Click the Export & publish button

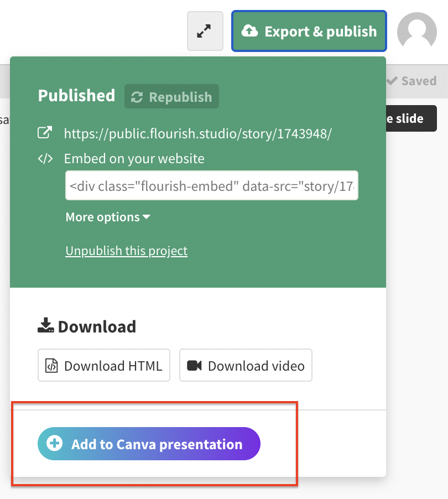(309, 31)
